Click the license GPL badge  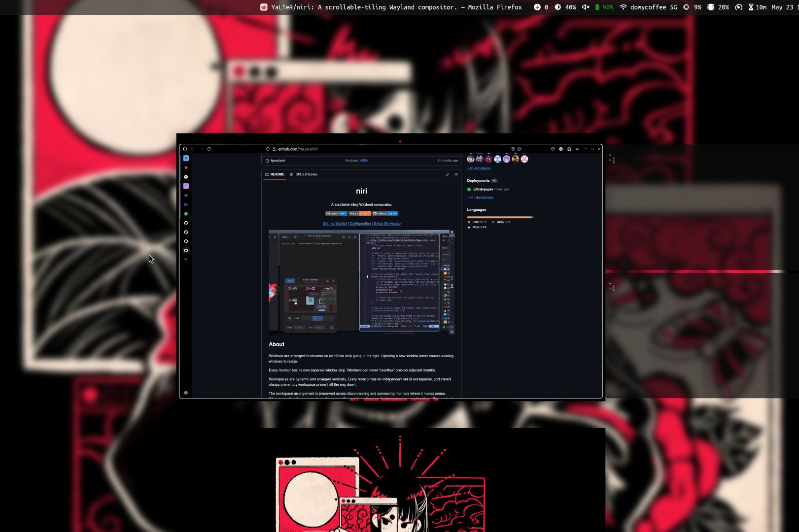(360, 213)
